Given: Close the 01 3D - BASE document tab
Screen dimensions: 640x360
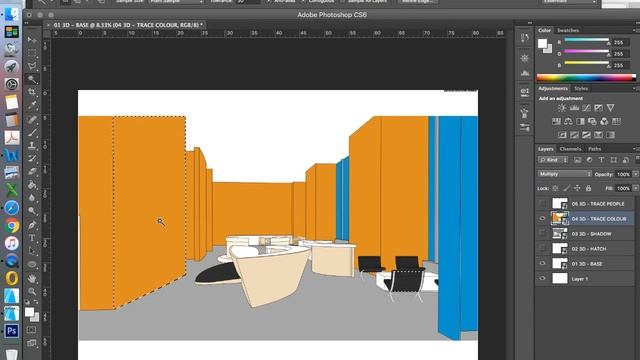Looking at the screenshot, I should 48,25.
